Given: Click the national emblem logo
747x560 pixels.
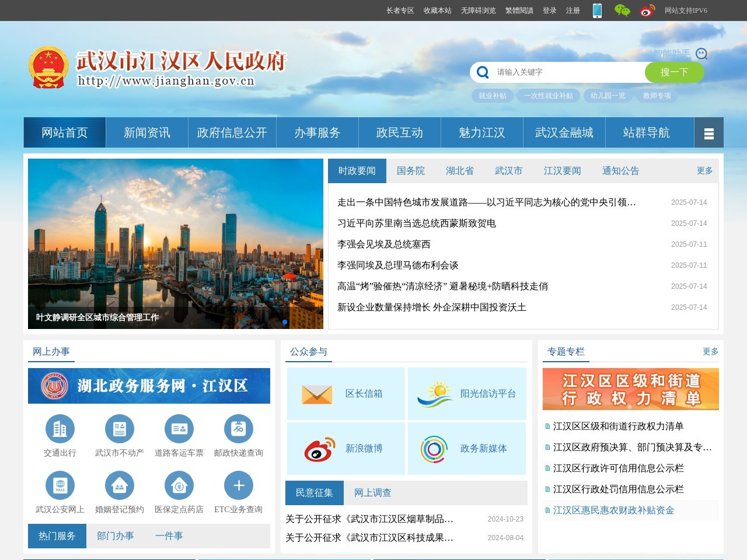Looking at the screenshot, I should [x=48, y=67].
